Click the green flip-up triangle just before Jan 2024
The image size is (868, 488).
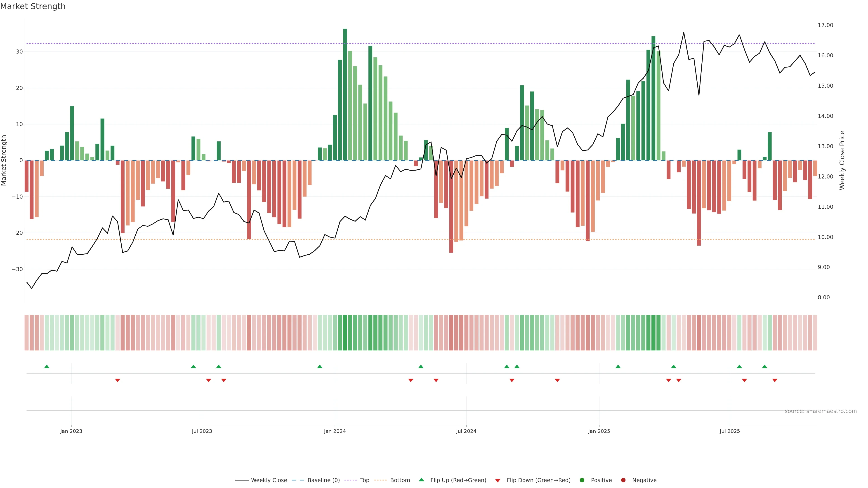point(320,366)
